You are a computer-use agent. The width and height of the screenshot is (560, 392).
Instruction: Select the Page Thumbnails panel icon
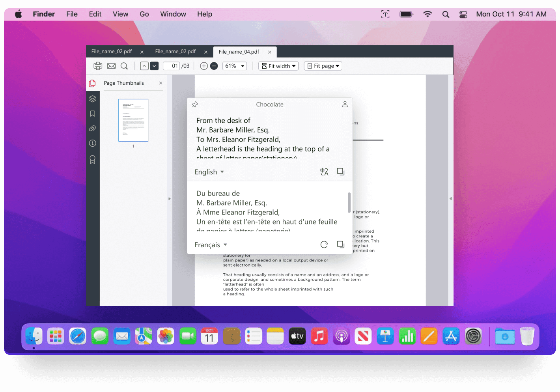(93, 83)
